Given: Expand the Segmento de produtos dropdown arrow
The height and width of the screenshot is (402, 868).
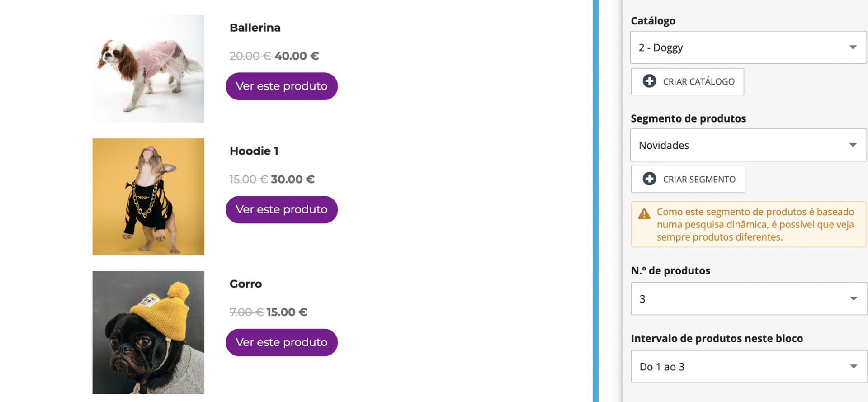Looking at the screenshot, I should tap(853, 145).
